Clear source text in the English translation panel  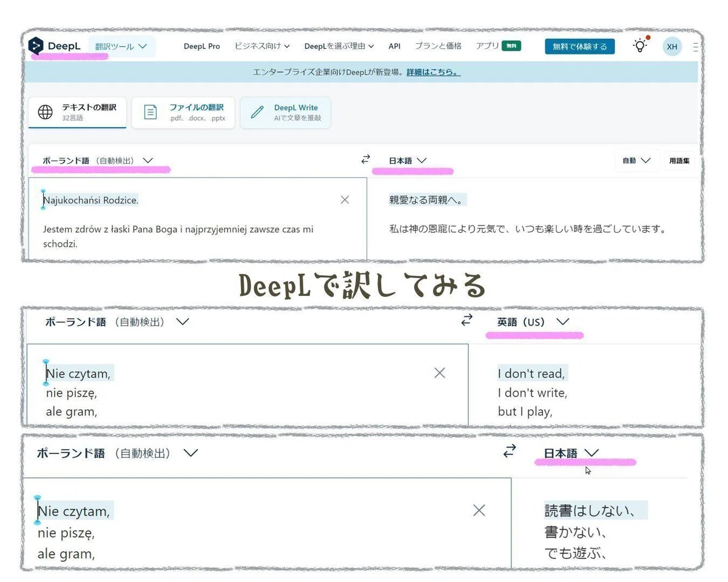440,373
